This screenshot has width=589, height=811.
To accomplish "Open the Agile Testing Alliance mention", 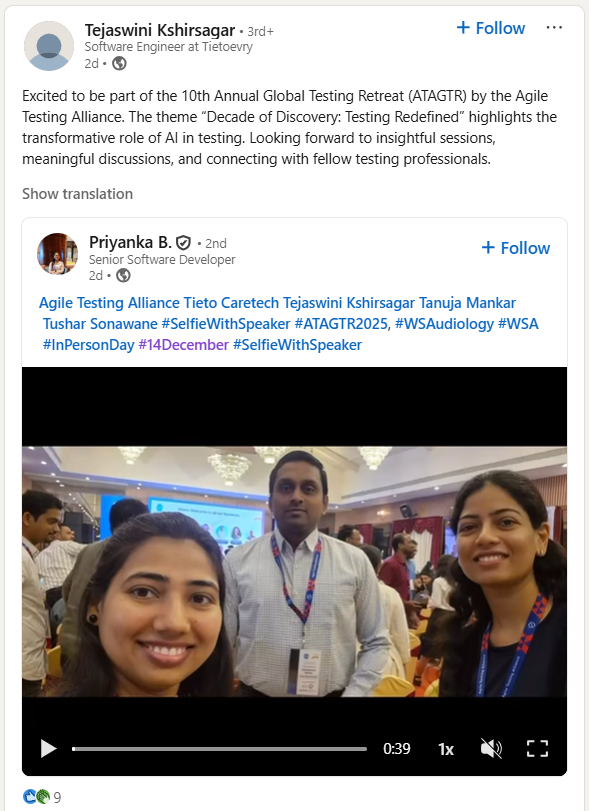I will tap(109, 303).
